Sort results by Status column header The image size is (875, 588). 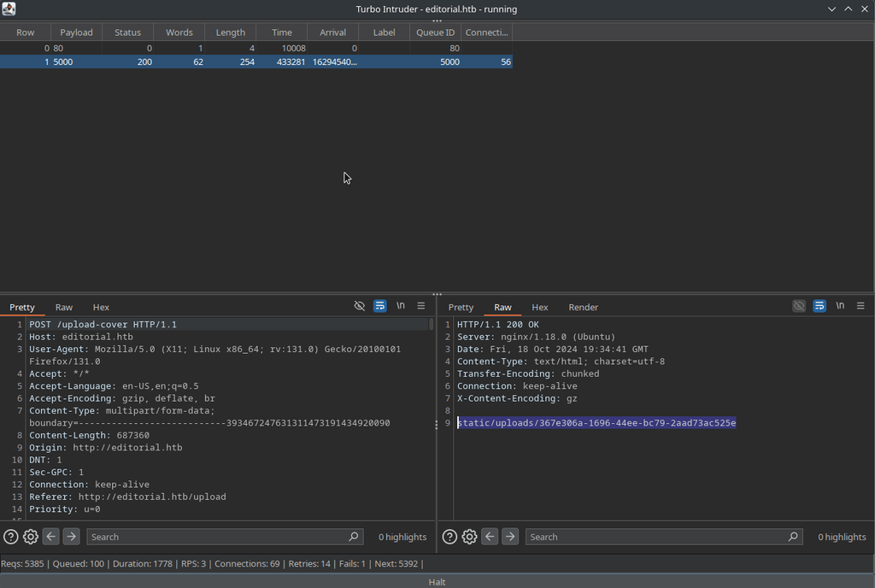(127, 32)
